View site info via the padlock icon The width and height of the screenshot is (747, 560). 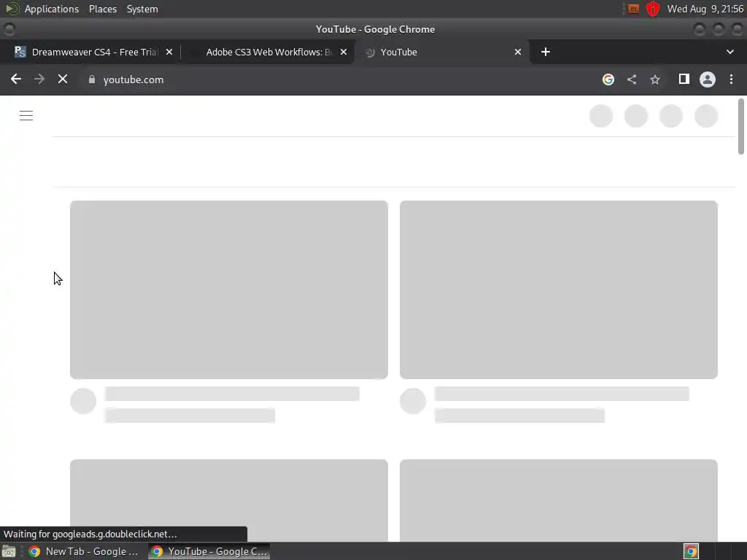click(x=92, y=79)
